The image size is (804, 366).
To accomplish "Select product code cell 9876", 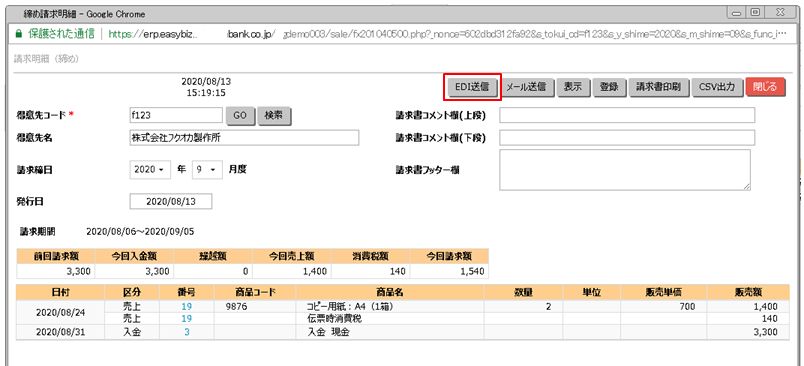I will click(255, 307).
